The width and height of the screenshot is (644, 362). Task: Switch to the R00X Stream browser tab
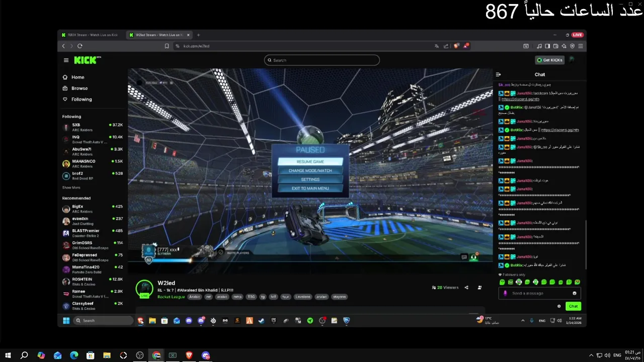point(90,35)
